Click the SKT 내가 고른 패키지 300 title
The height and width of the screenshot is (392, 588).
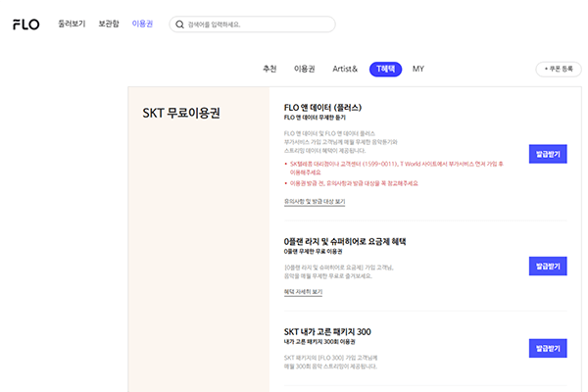[326, 331]
